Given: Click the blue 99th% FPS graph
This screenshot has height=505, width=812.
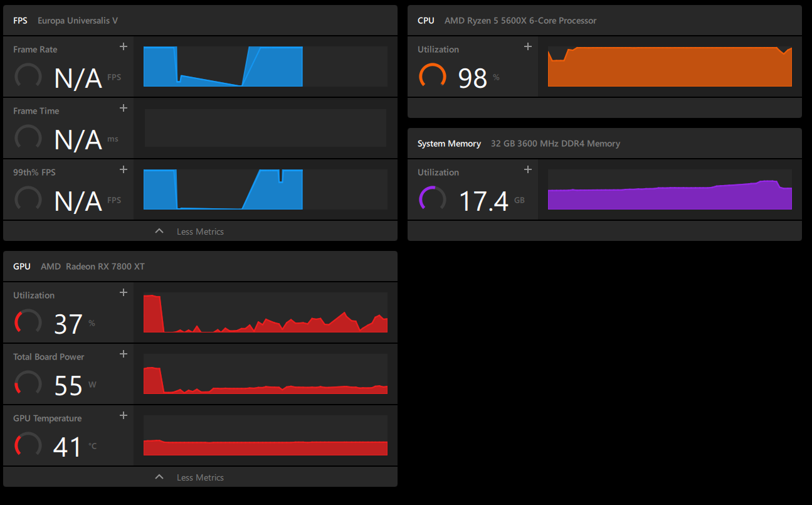Looking at the screenshot, I should 266,189.
